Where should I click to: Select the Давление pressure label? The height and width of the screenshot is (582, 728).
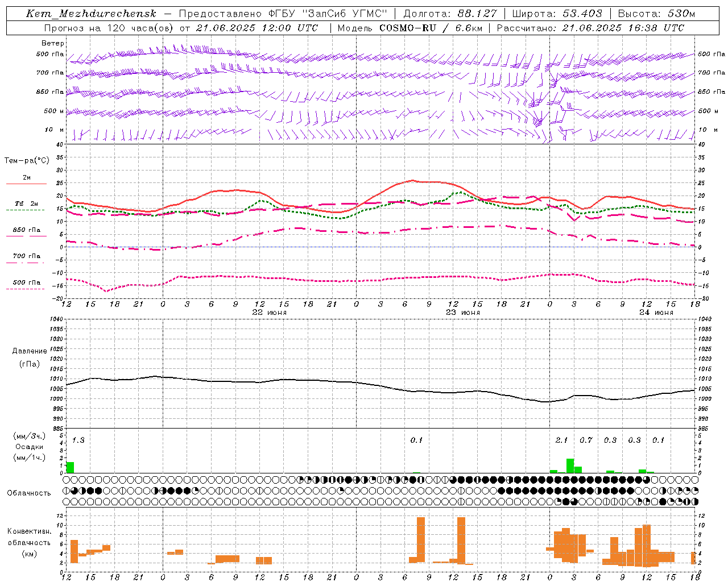pyautogui.click(x=30, y=351)
